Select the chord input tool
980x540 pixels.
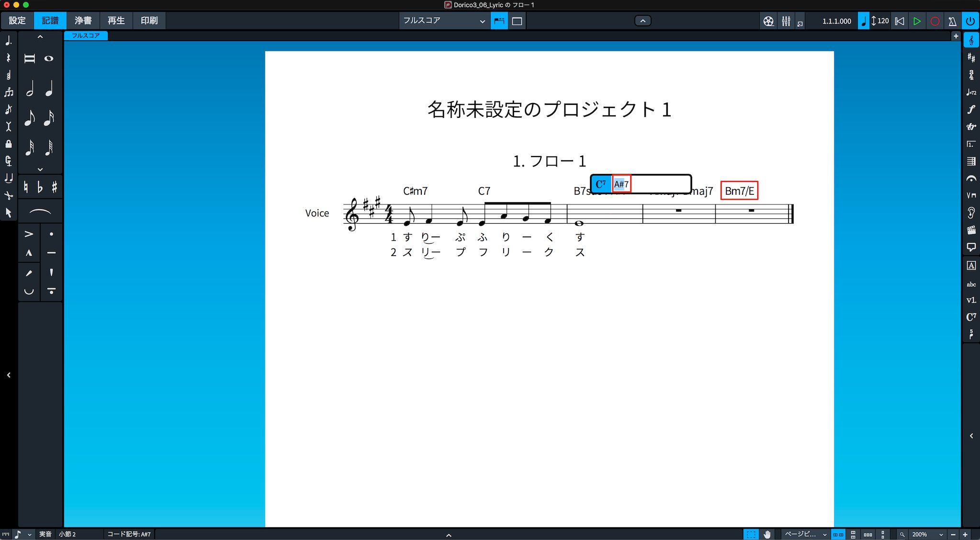click(x=8, y=75)
